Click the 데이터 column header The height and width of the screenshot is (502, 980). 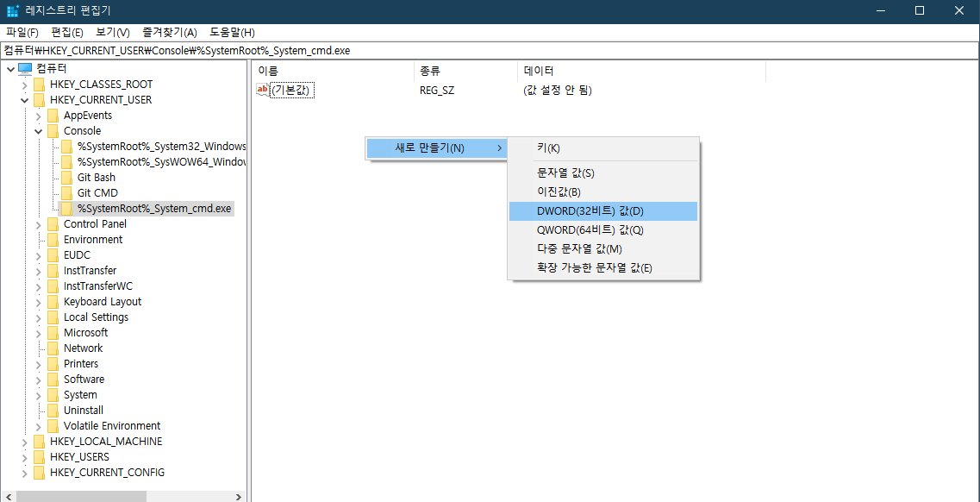point(641,72)
